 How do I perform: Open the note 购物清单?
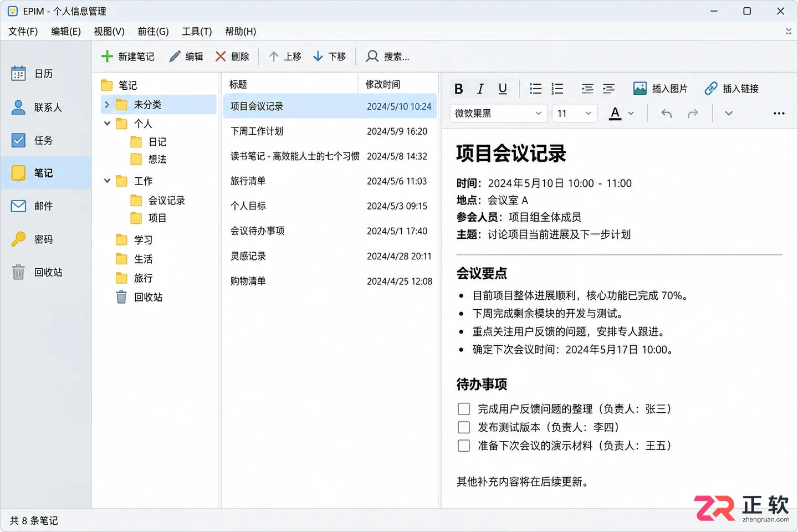tap(330, 281)
